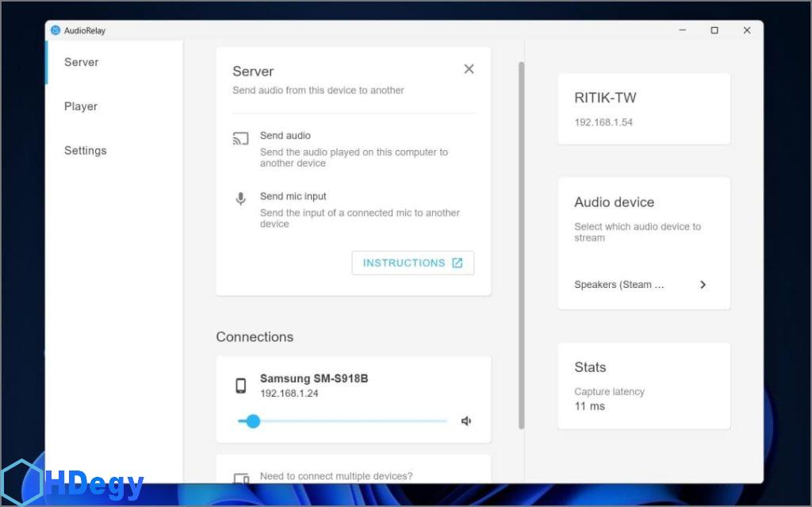
Task: Select the Server tab in the sidebar
Action: click(x=81, y=62)
